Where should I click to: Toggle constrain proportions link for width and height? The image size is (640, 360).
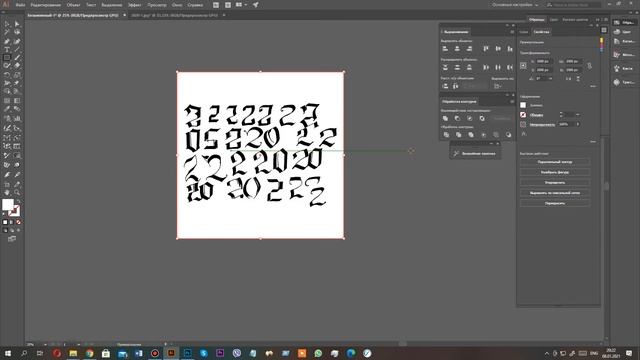click(589, 66)
